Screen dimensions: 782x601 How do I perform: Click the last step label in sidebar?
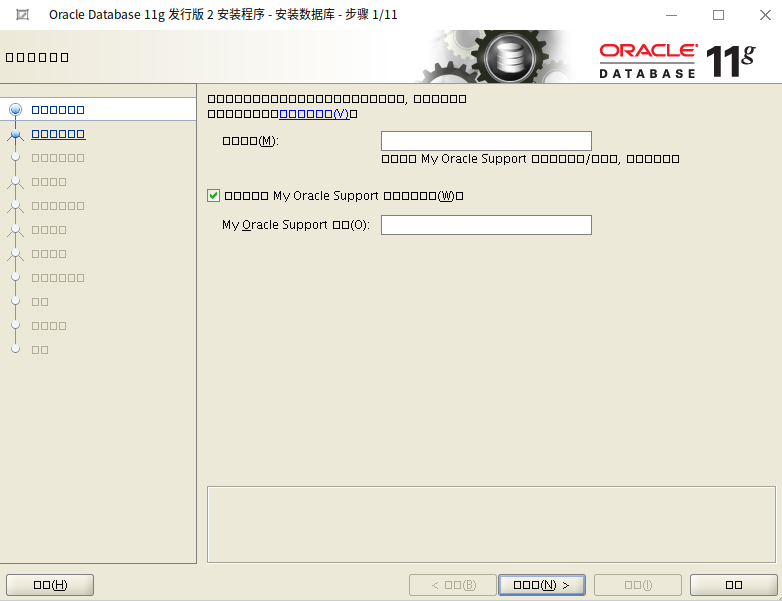(40, 350)
